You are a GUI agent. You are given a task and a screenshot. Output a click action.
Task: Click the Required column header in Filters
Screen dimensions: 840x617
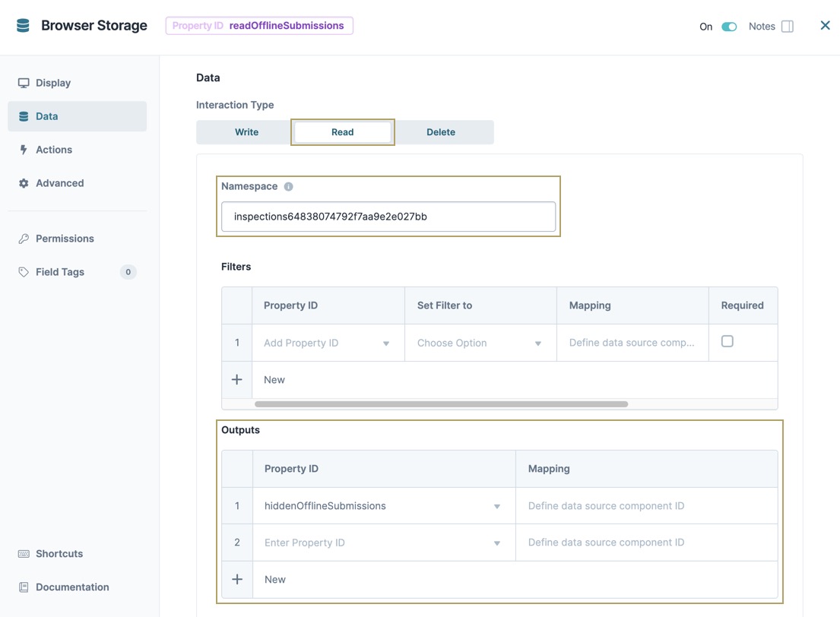pyautogui.click(x=742, y=305)
